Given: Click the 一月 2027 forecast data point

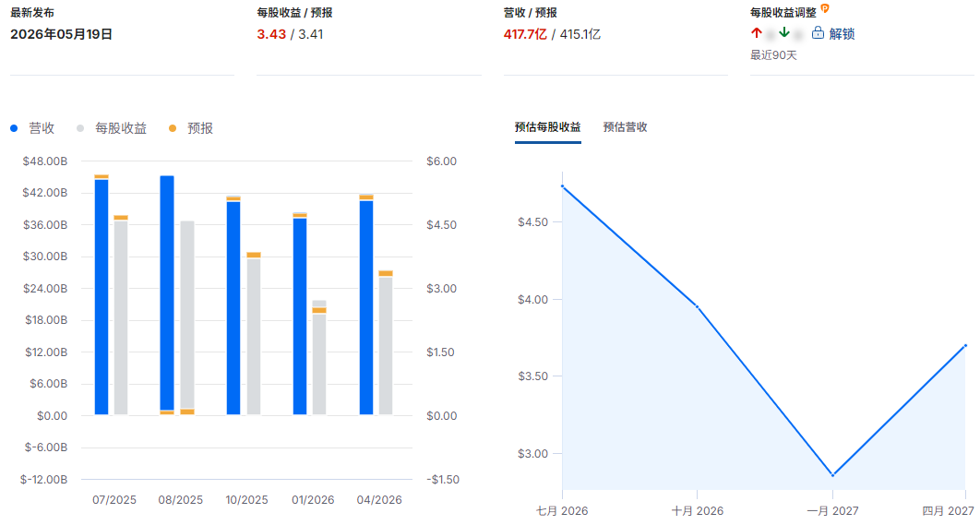Looking at the screenshot, I should (832, 475).
